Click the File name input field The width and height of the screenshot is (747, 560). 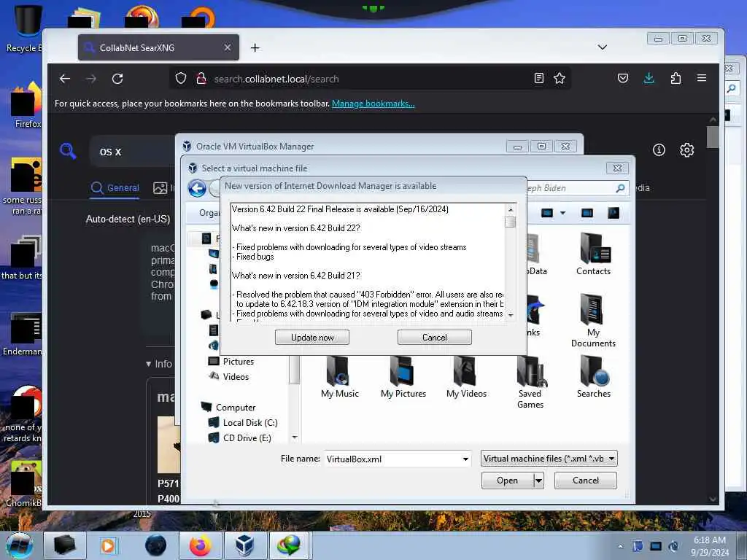click(x=392, y=459)
